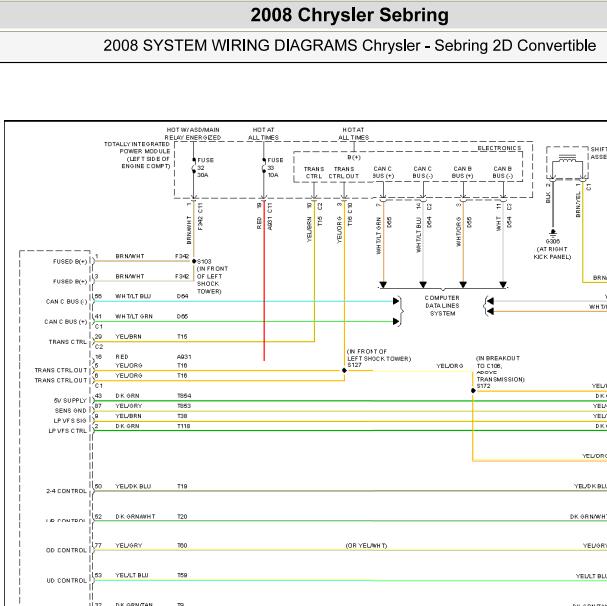Select circuit code 'T60'

182,546
